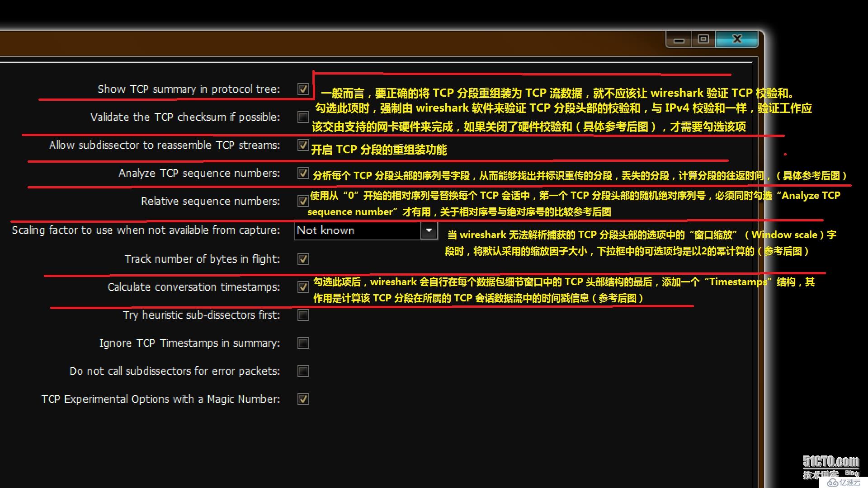The width and height of the screenshot is (868, 488).
Task: Click 'Analyze TCP sequence numbers:' label
Action: tap(199, 173)
